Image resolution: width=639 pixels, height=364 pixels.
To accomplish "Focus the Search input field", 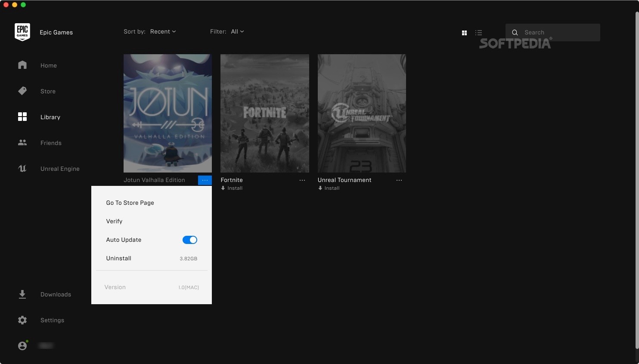I will tap(553, 32).
